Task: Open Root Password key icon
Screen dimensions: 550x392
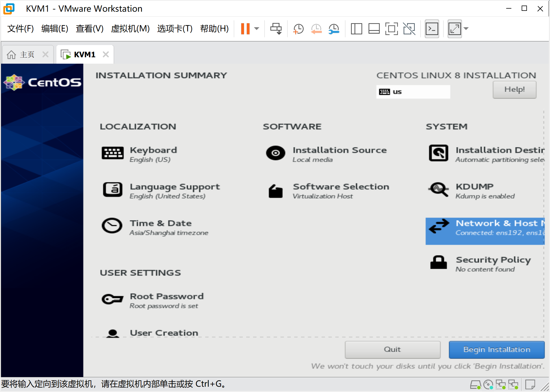Action: [x=112, y=299]
